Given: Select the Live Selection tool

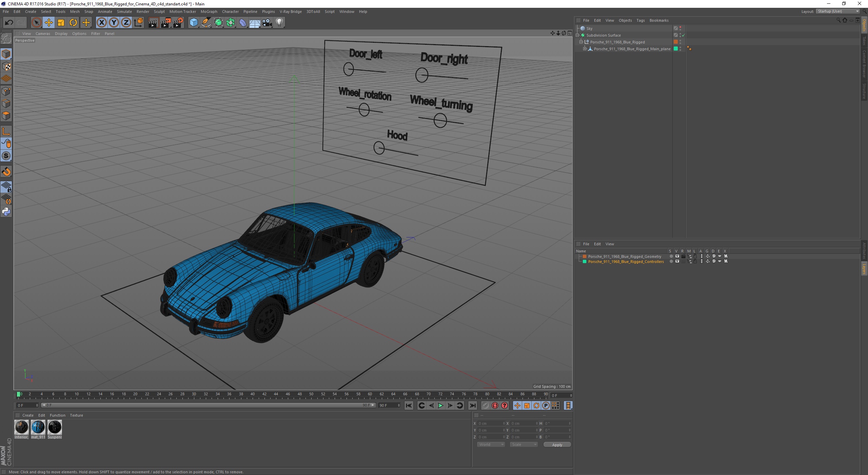Looking at the screenshot, I should [x=36, y=22].
